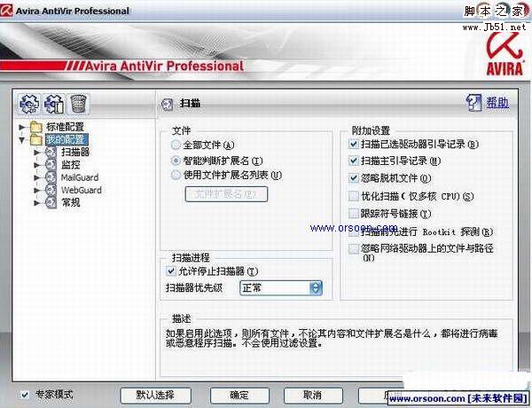Click the delete configuration trash icon
The width and height of the screenshot is (532, 408).
(78, 104)
